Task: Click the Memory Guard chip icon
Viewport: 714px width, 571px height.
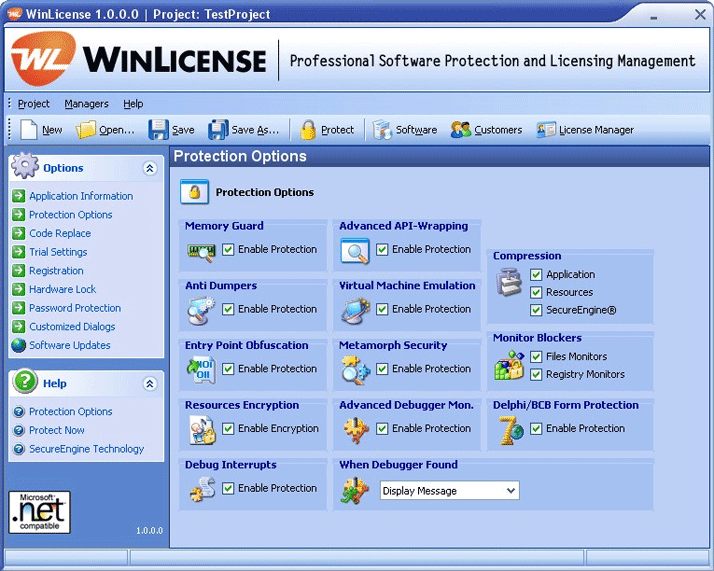Action: click(201, 252)
